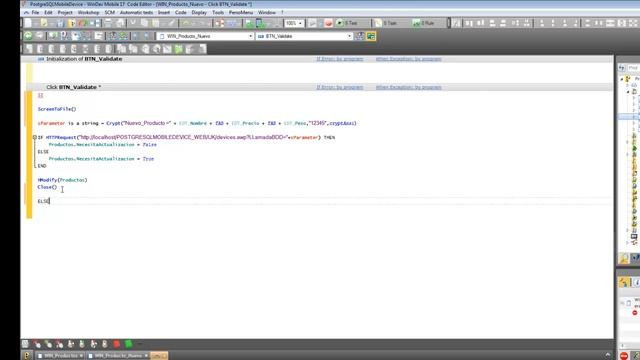
Task: Click the sParameter Crypt code line
Action: (197, 123)
